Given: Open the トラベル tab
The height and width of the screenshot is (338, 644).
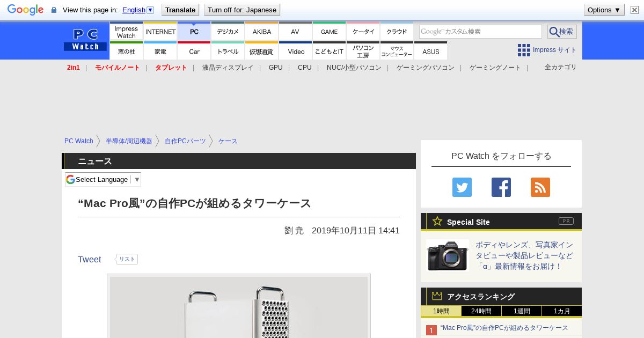Looking at the screenshot, I should 228,51.
